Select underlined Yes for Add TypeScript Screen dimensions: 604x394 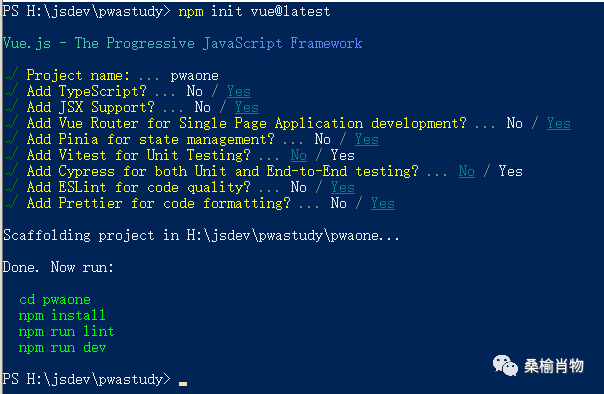(x=238, y=91)
